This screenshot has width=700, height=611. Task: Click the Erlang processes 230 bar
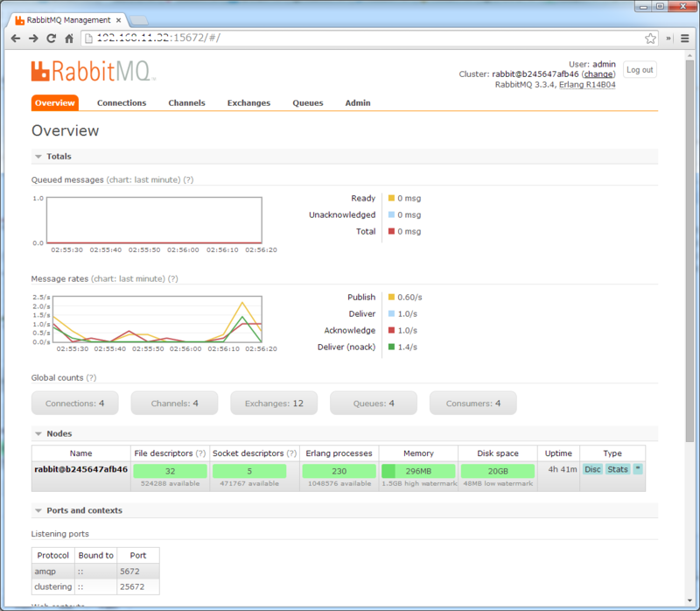click(339, 471)
